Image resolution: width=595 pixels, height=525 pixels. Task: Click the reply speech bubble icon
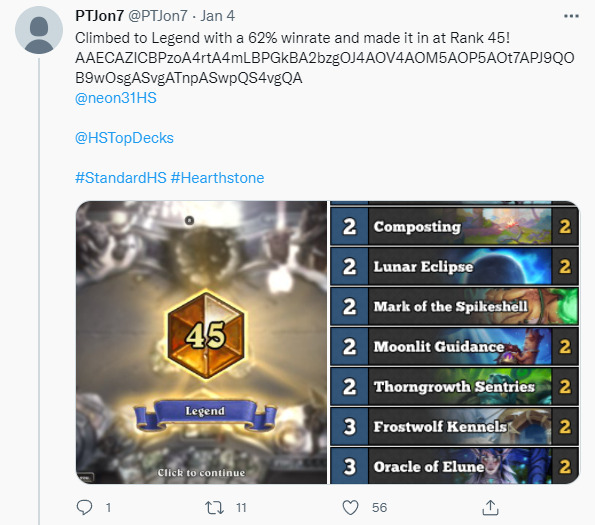pyautogui.click(x=84, y=507)
